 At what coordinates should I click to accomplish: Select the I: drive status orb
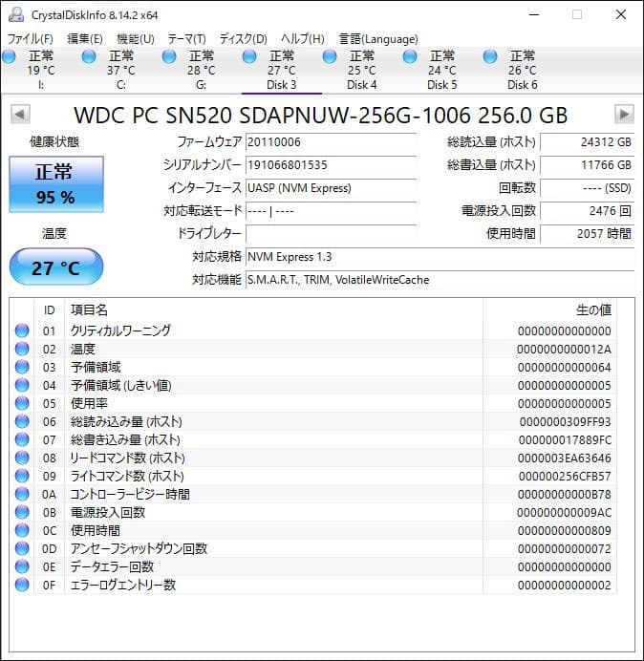9,57
